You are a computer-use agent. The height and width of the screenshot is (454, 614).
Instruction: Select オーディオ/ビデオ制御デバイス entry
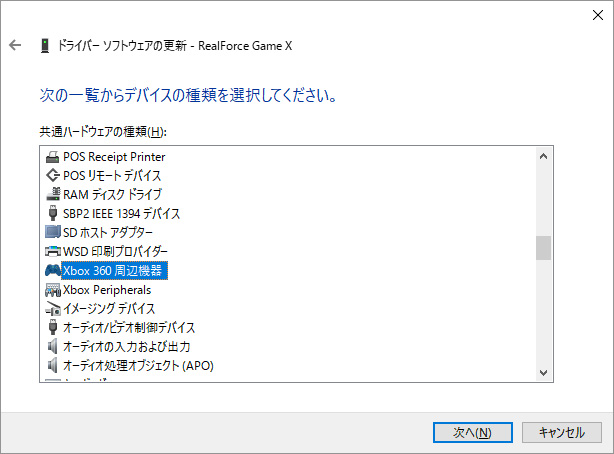click(x=129, y=327)
